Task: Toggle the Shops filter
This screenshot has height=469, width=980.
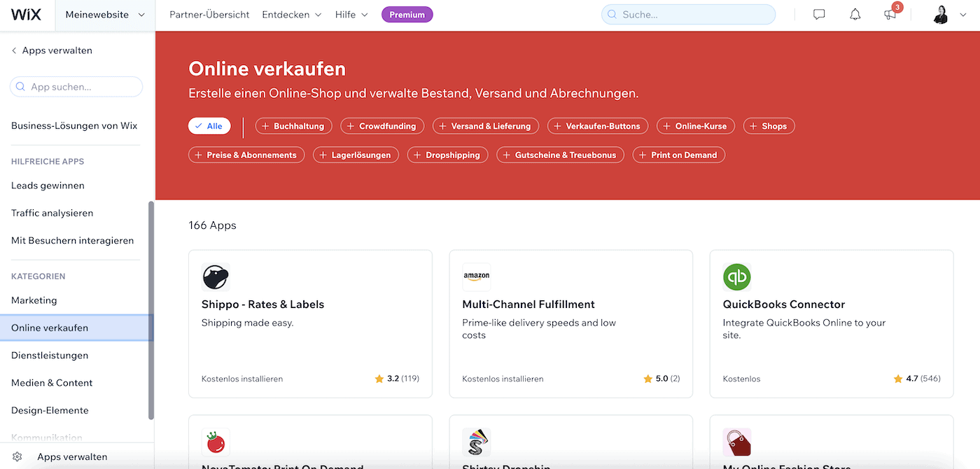Action: click(x=769, y=126)
